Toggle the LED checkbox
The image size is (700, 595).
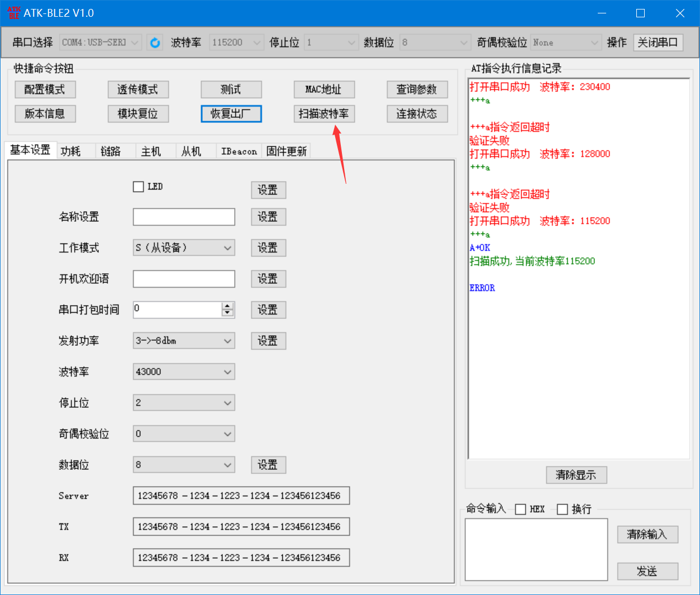tap(139, 187)
